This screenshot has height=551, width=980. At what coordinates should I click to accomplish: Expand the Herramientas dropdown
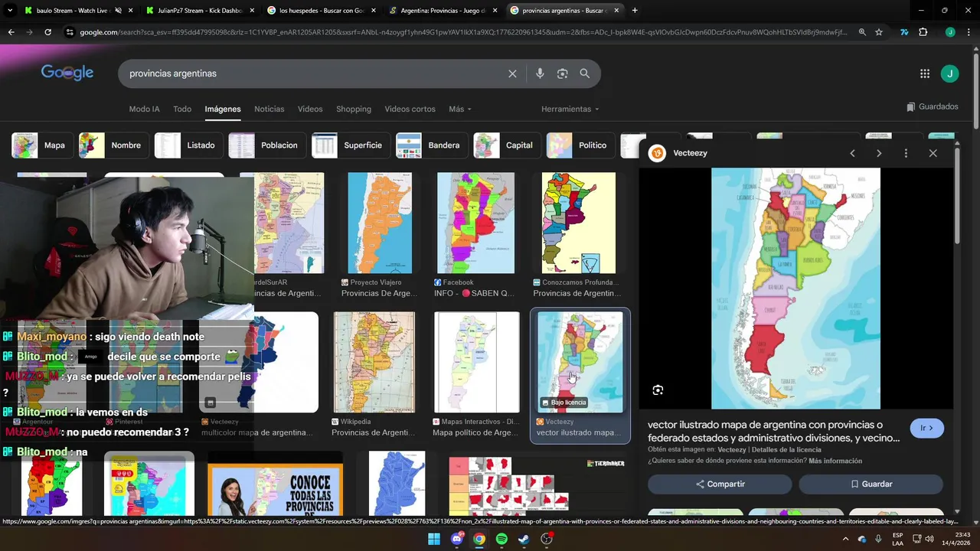tap(570, 109)
